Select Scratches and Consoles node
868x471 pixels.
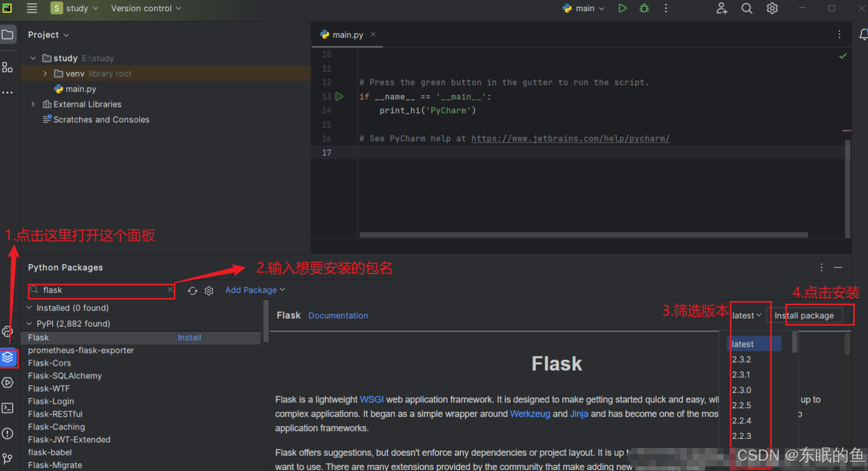[101, 120]
